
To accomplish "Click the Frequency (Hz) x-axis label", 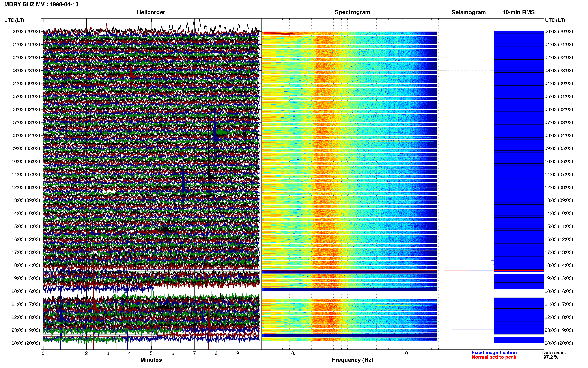I will (352, 360).
